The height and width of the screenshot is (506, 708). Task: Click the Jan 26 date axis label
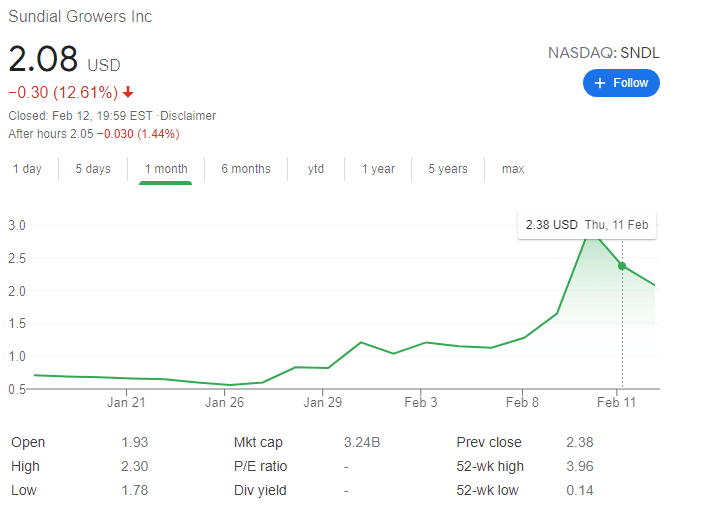click(225, 403)
